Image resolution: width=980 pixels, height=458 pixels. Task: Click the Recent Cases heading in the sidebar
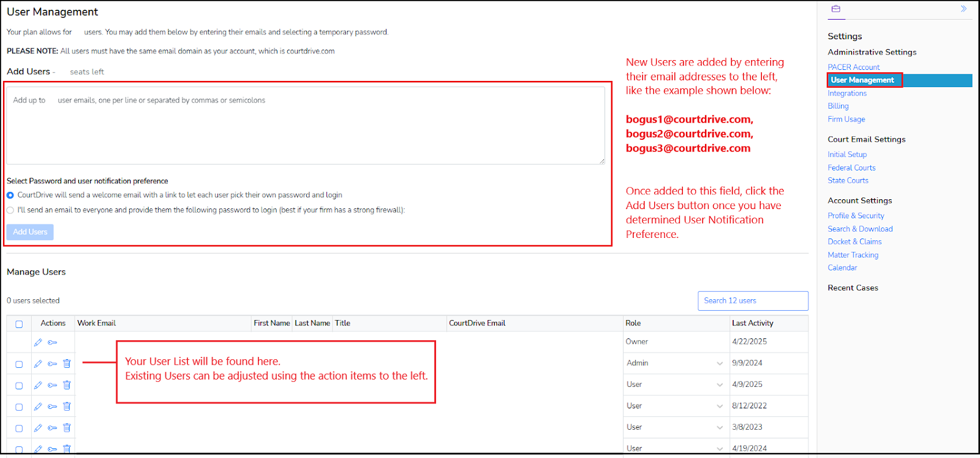coord(853,288)
